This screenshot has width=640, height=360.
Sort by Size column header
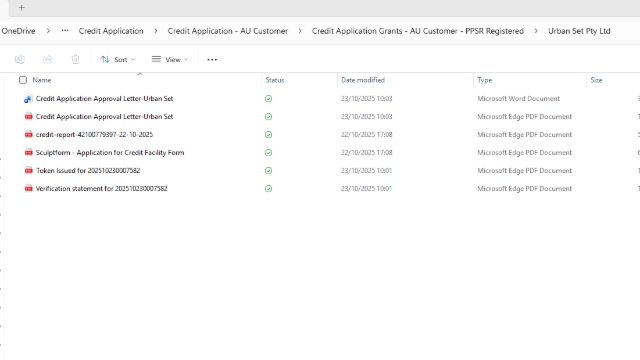point(596,80)
